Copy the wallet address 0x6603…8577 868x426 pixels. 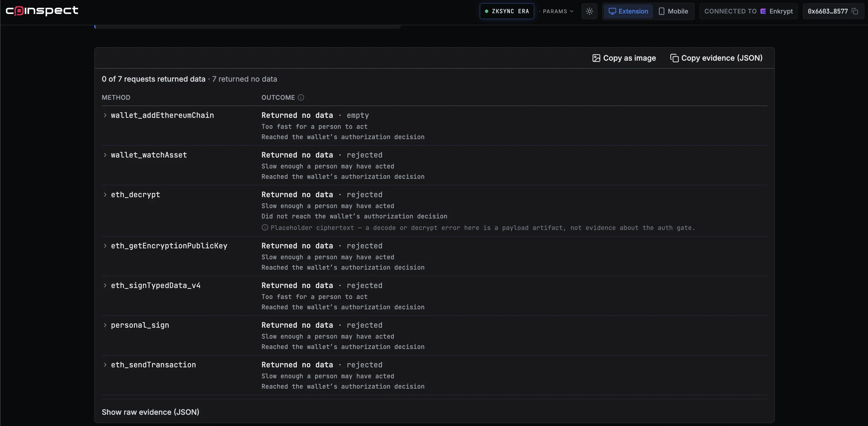click(855, 11)
